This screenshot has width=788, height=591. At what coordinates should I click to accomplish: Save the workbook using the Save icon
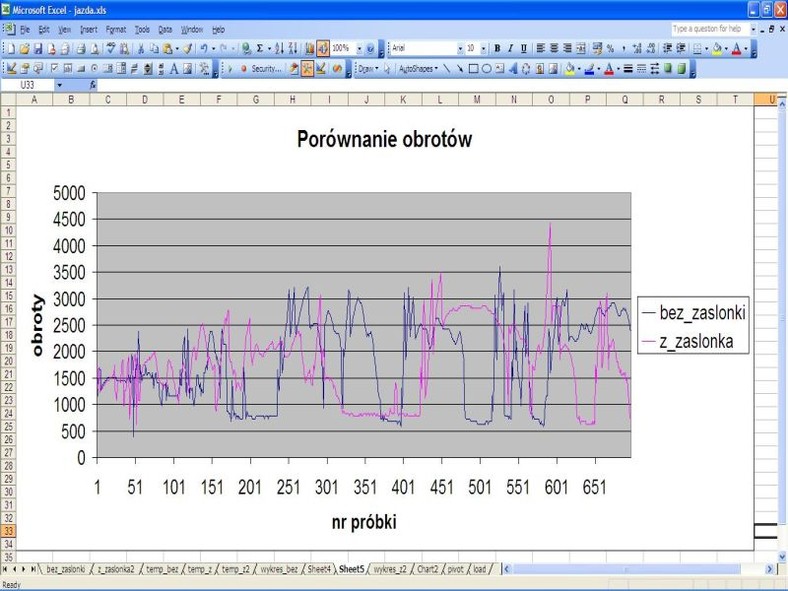(x=38, y=48)
